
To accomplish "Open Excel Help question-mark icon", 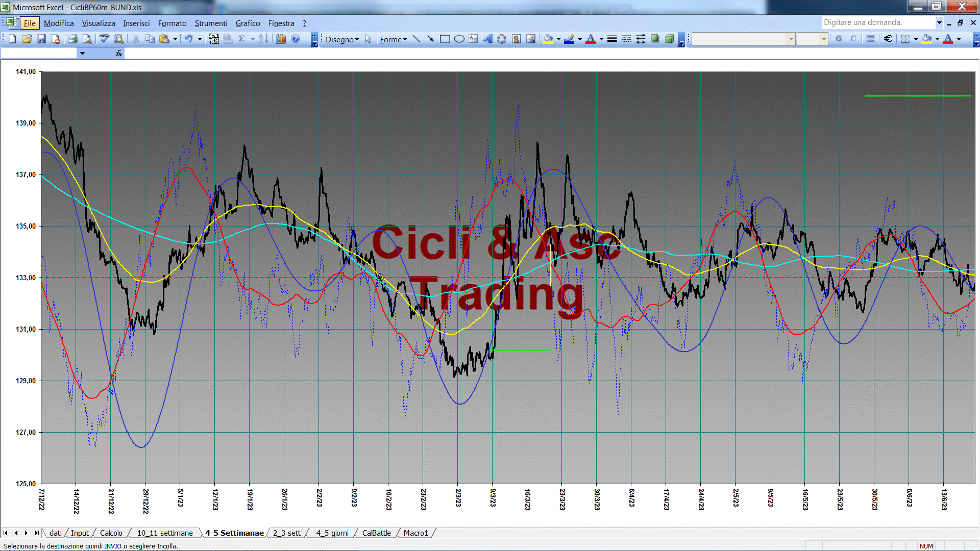I will pos(296,39).
